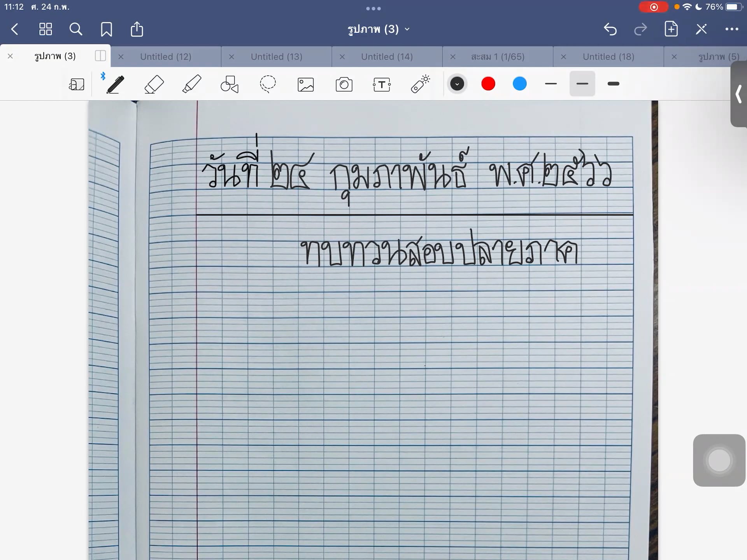Screen dimensions: 747x560
Task: Open the black color swatch options
Action: (x=457, y=84)
